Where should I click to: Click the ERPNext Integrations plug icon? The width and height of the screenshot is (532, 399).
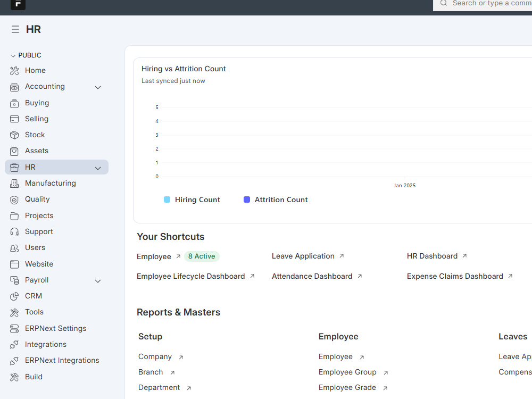coord(14,361)
